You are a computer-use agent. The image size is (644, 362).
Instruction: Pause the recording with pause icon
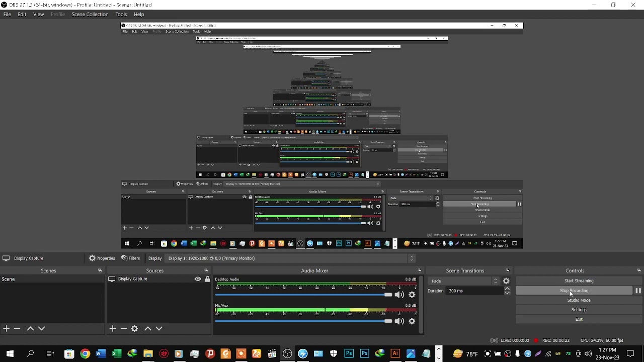point(638,291)
